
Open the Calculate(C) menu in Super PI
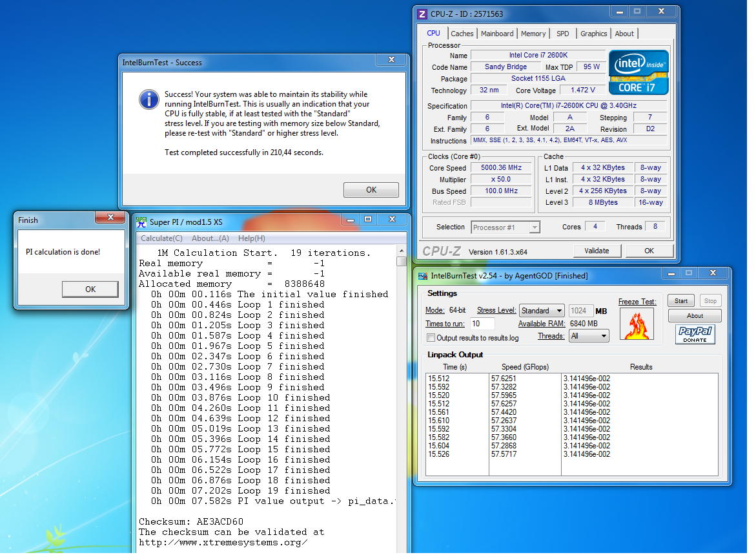[161, 238]
